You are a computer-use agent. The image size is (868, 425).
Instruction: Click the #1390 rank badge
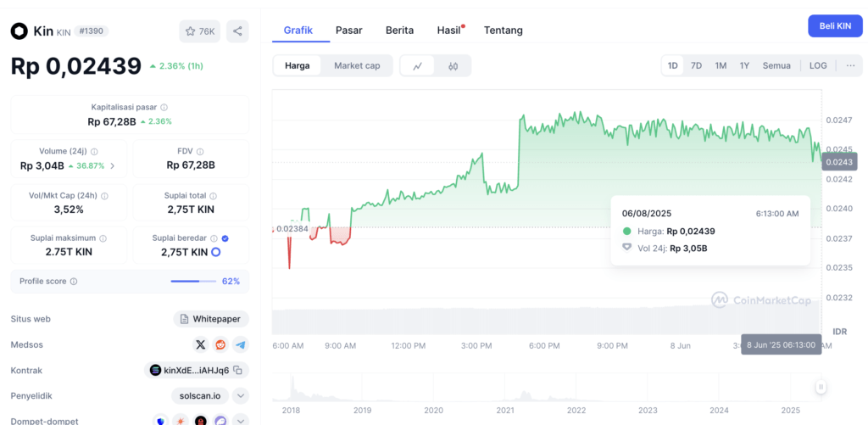click(92, 31)
